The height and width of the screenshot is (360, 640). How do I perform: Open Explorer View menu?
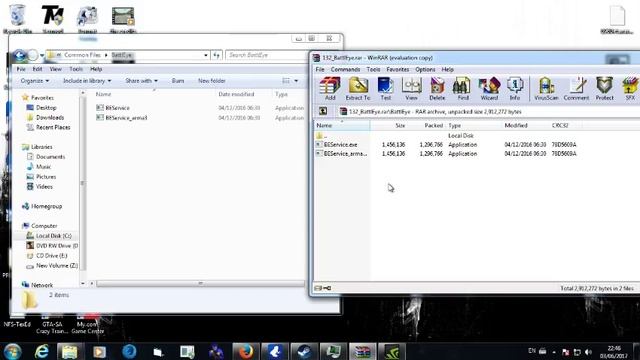(x=56, y=69)
